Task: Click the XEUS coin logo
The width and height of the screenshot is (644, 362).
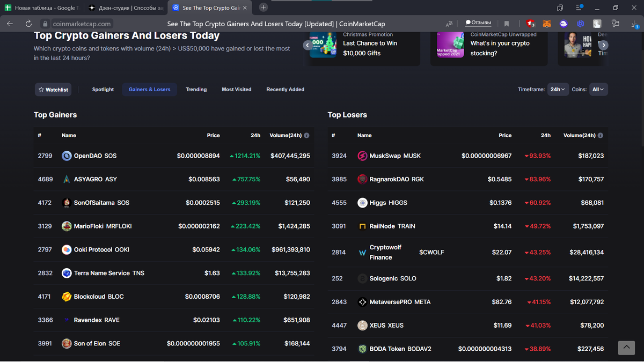Action: pos(362,326)
